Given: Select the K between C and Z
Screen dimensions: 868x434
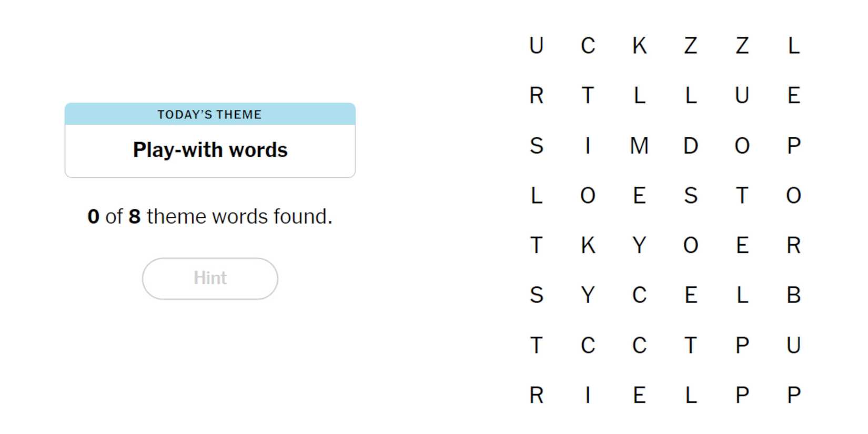Looking at the screenshot, I should [639, 46].
